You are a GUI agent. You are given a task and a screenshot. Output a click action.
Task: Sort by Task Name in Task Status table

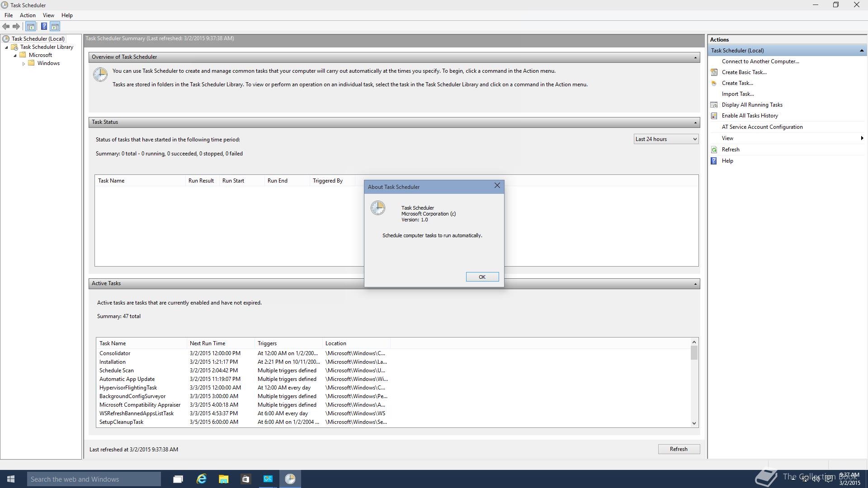pos(140,181)
